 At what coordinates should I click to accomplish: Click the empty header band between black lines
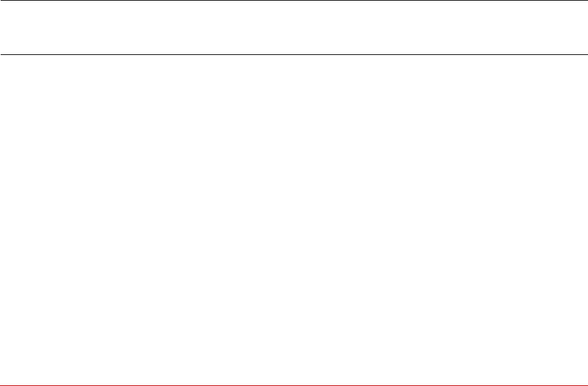(294, 27)
